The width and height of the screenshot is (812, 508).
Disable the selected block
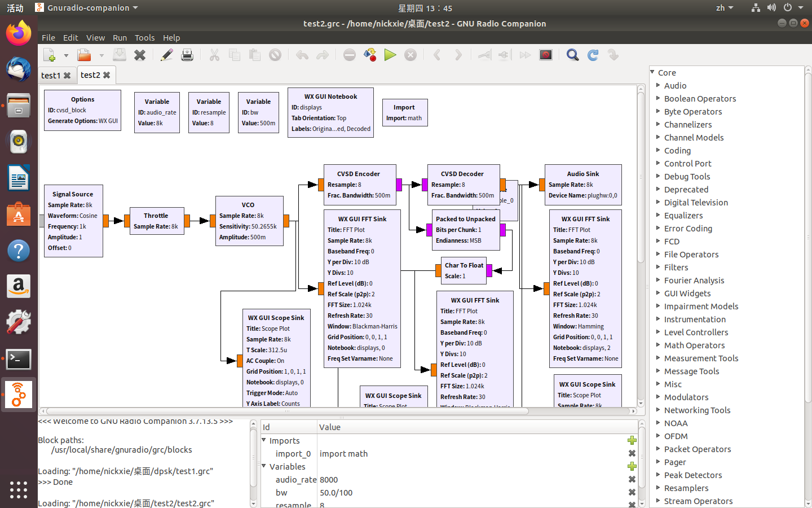[x=504, y=55]
